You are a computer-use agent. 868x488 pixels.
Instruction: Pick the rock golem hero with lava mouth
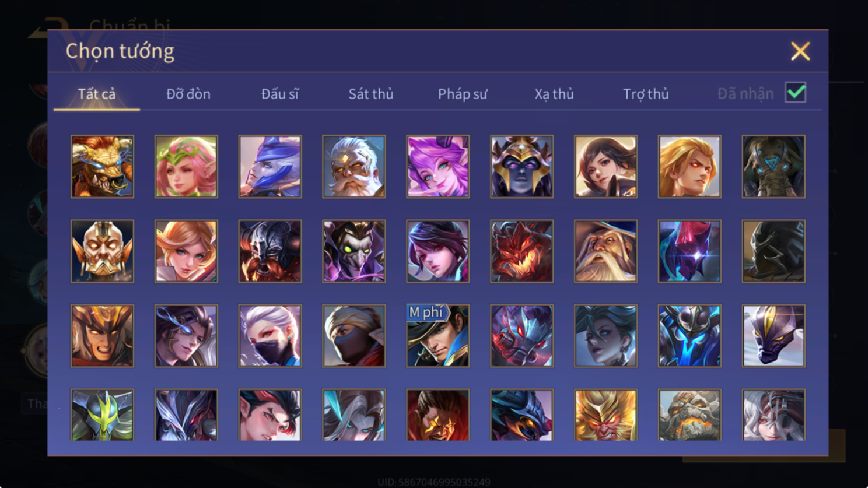click(x=690, y=415)
